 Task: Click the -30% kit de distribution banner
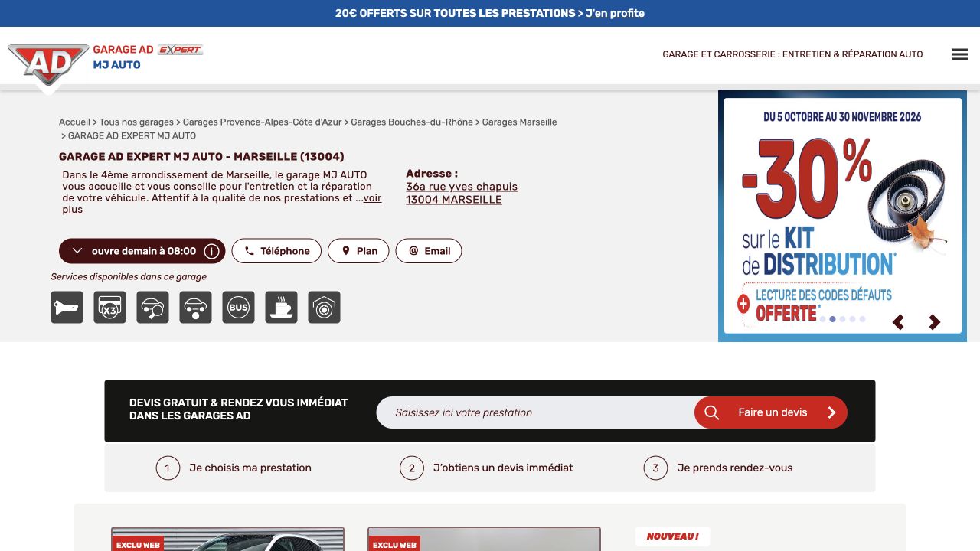click(x=842, y=216)
